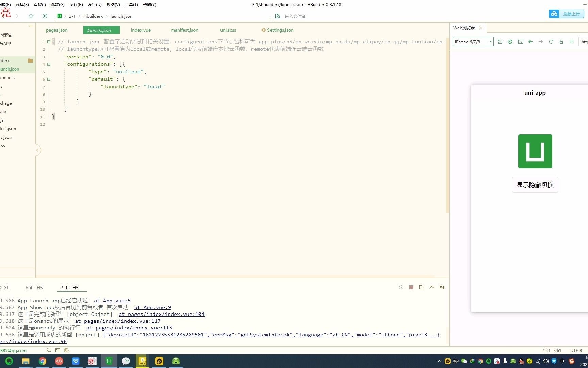Collapse console panel with up chevron
The height and width of the screenshot is (368, 588).
(432, 287)
